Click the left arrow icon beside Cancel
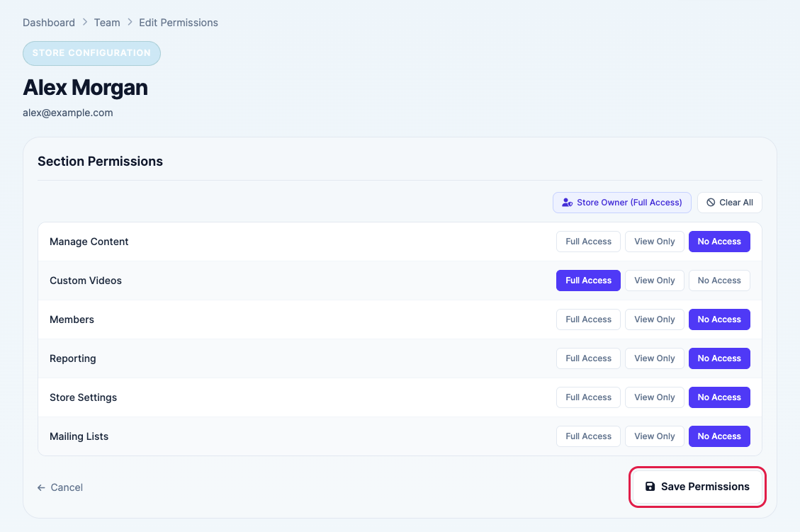The height and width of the screenshot is (532, 800). (x=41, y=487)
